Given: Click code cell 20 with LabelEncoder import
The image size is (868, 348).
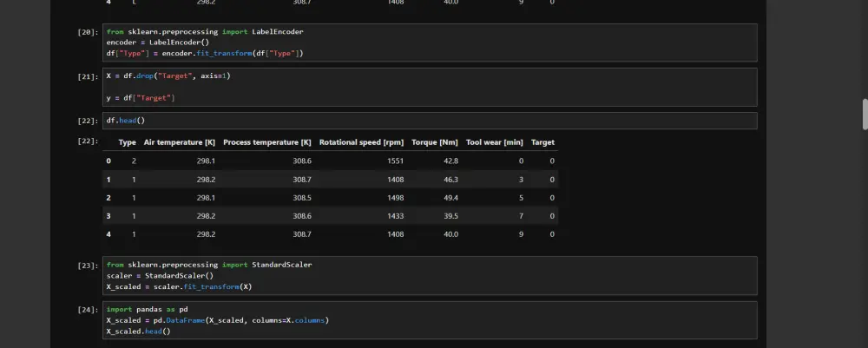Looking at the screenshot, I should coord(430,43).
